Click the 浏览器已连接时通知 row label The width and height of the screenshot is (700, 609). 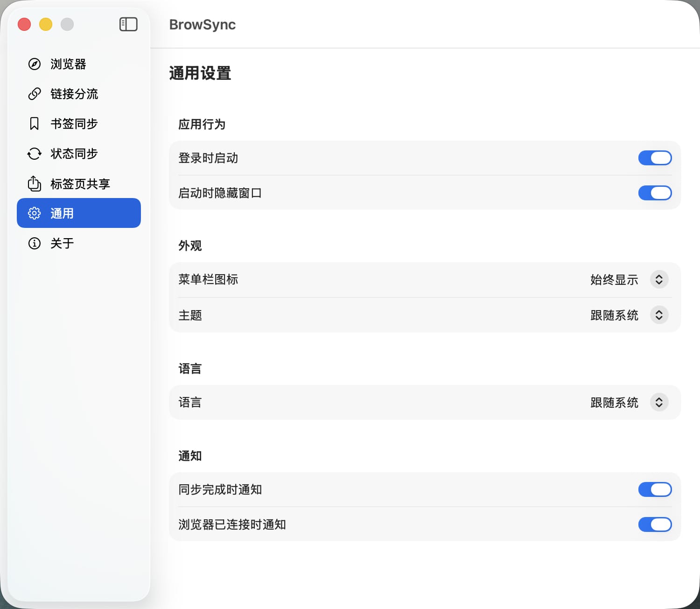pos(232,524)
